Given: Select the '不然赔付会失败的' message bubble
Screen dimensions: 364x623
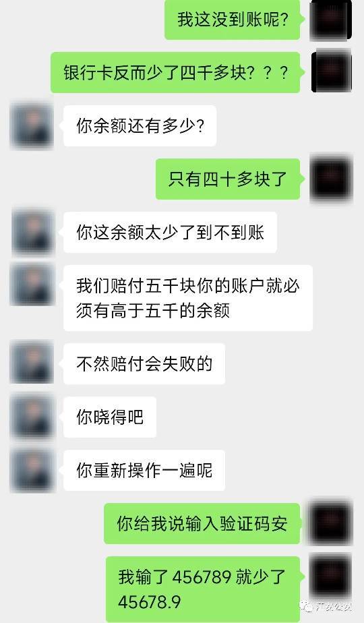Looking at the screenshot, I should click(144, 363).
